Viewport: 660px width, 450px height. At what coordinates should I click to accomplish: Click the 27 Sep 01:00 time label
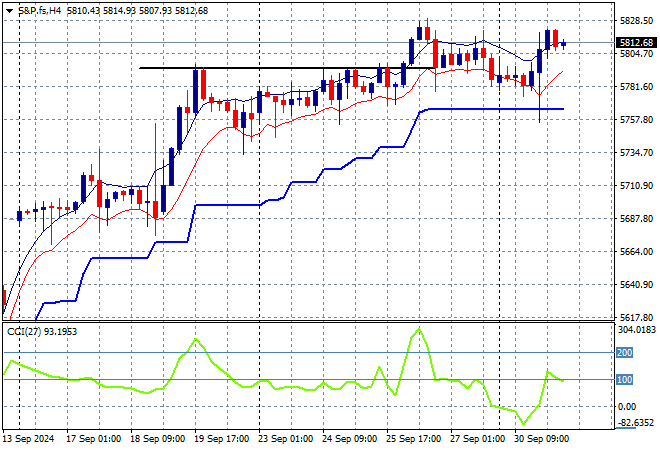click(477, 439)
